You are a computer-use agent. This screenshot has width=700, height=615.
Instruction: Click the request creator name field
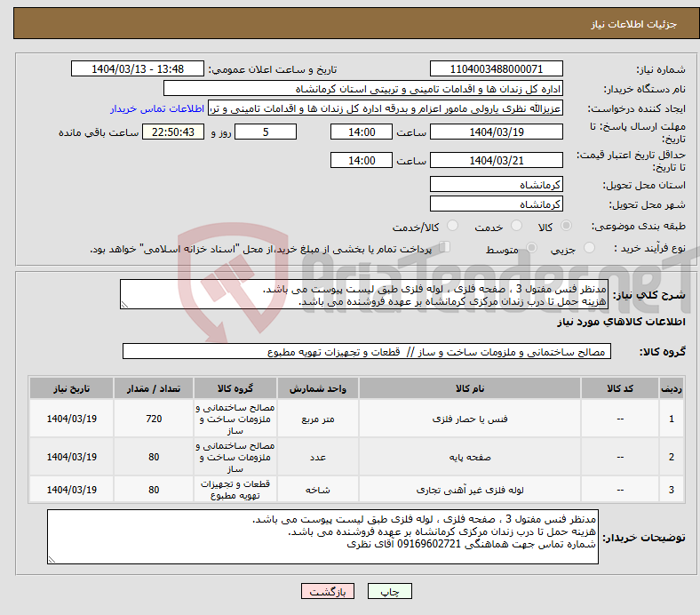pyautogui.click(x=386, y=108)
